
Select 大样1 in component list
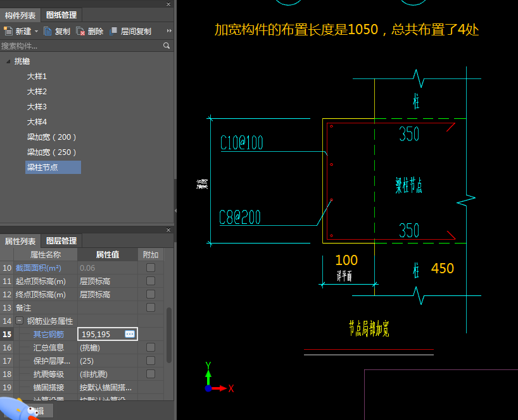37,77
